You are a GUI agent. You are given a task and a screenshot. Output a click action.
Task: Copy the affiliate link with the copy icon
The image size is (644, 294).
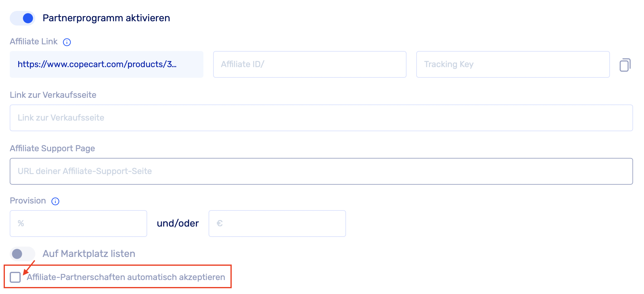625,65
